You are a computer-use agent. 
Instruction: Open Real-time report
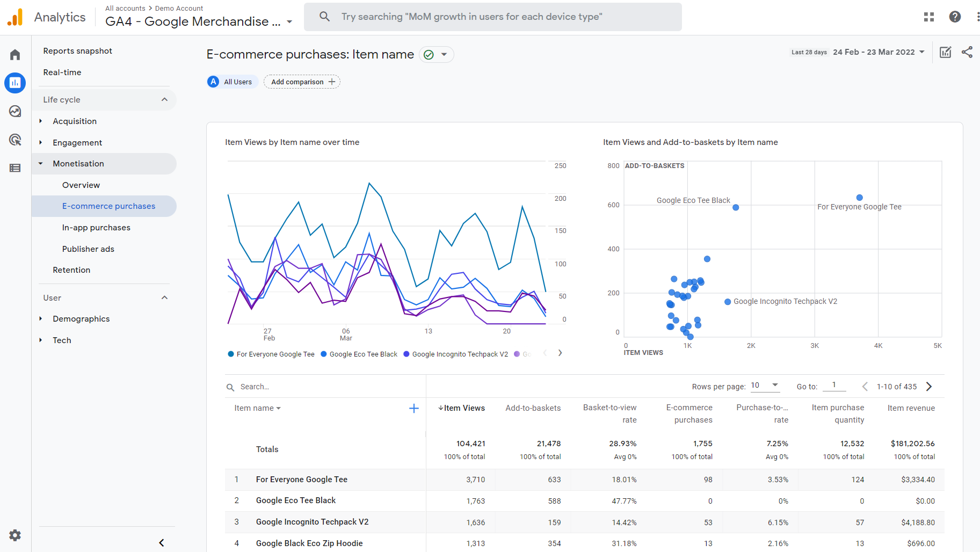click(62, 72)
